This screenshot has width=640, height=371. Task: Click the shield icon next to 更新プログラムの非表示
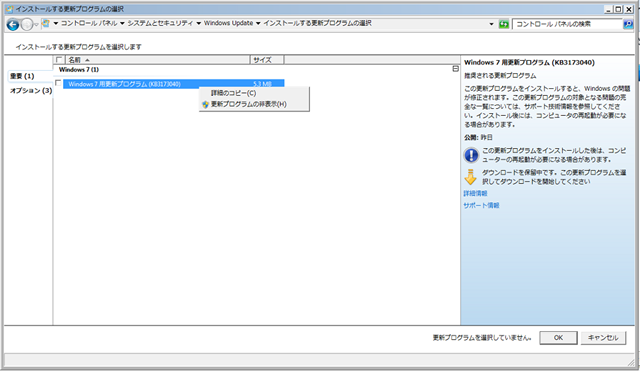pyautogui.click(x=205, y=104)
